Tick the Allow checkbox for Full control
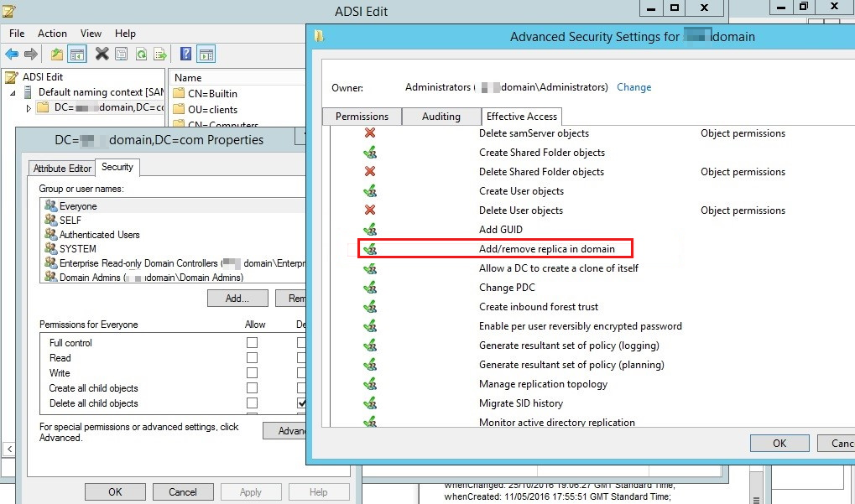Viewport: 855px width, 504px height. tap(252, 343)
